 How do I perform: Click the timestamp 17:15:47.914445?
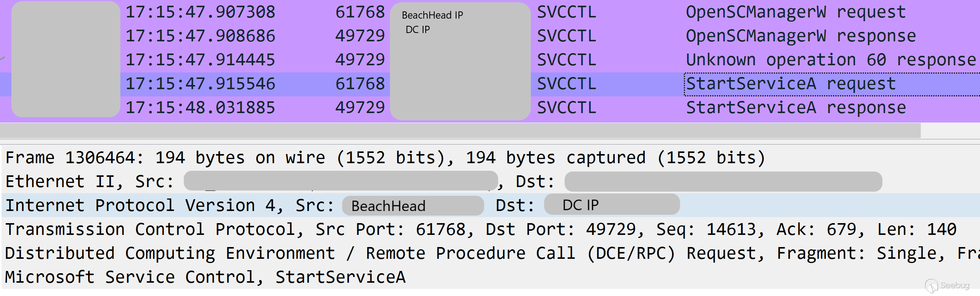tap(200, 60)
